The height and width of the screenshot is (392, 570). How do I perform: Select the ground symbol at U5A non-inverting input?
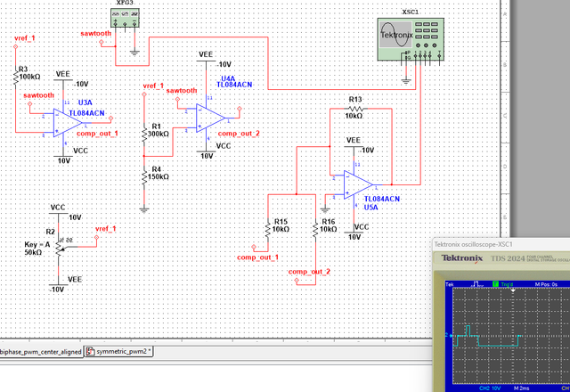(325, 210)
